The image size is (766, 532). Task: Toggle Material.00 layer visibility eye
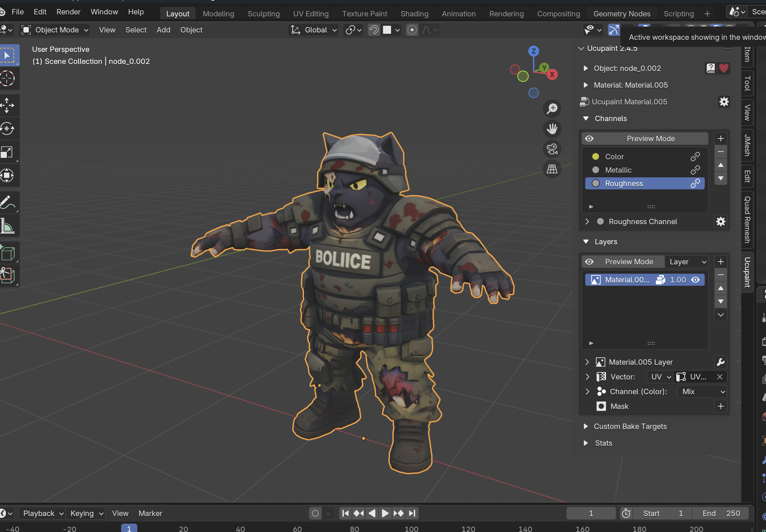click(696, 280)
